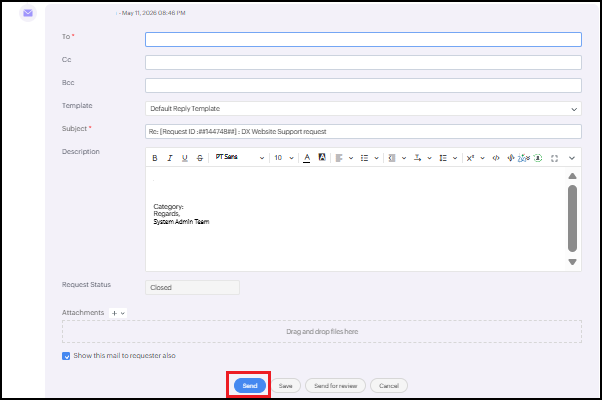This screenshot has height=400, width=602.
Task: Click into the Bcc field
Action: coord(363,86)
